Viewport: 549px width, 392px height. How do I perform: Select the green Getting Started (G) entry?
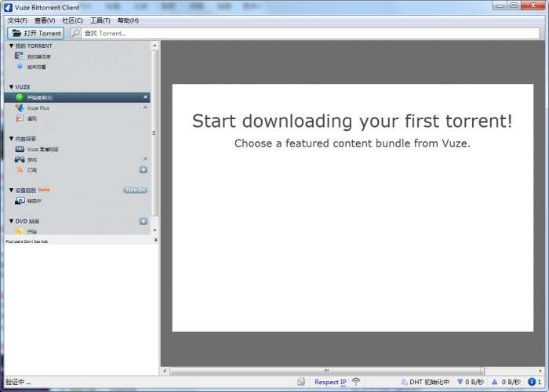77,97
